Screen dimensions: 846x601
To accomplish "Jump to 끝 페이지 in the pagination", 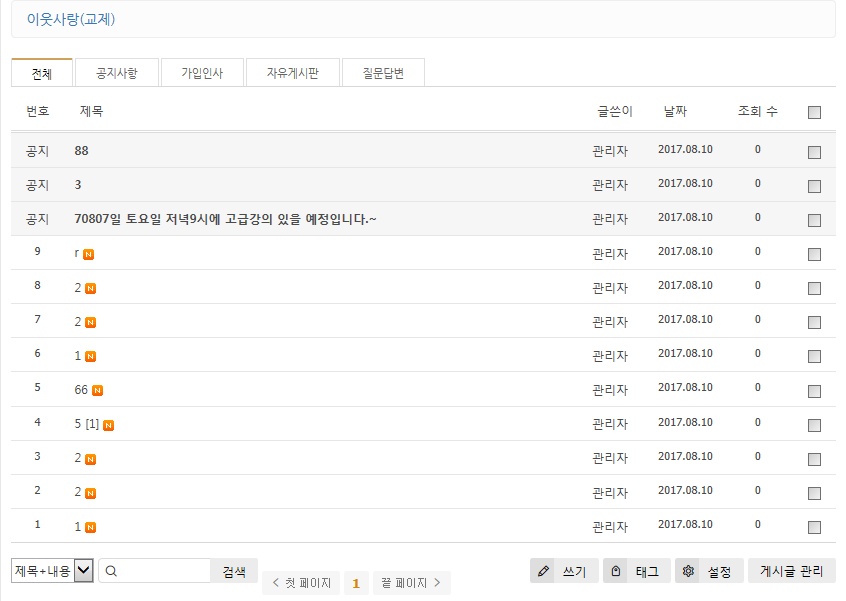I will click(411, 583).
